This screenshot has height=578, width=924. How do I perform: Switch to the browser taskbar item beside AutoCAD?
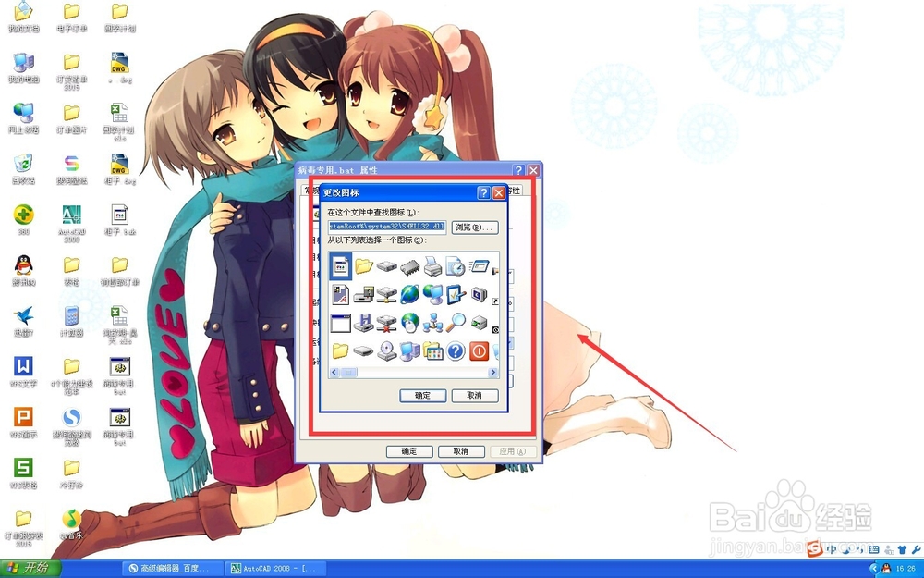click(x=172, y=569)
